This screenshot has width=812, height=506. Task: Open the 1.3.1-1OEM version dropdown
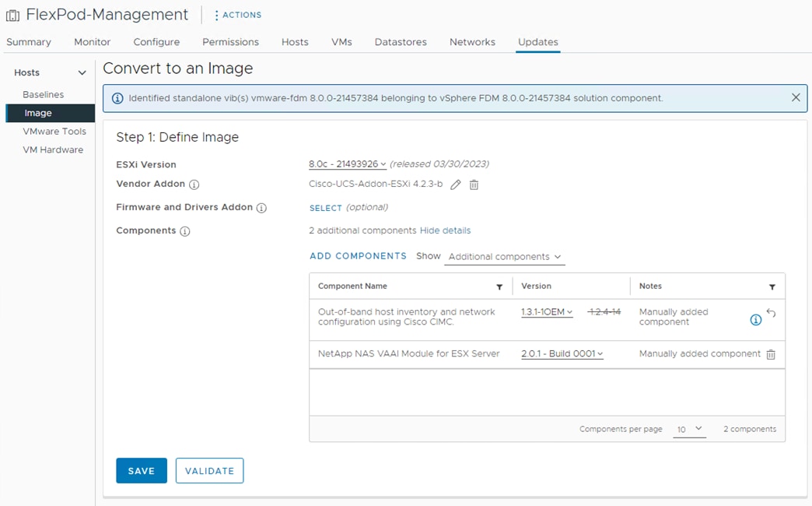[x=547, y=312]
